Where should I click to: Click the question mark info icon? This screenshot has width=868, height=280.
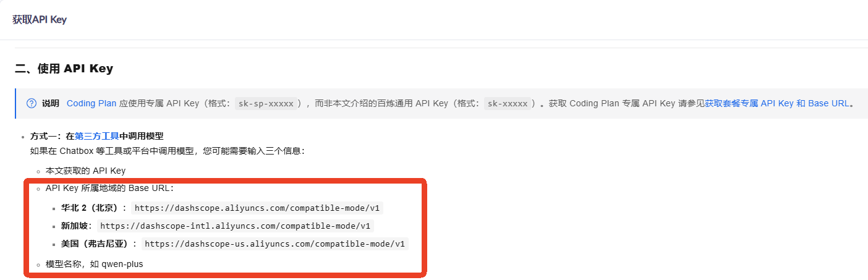(32, 103)
